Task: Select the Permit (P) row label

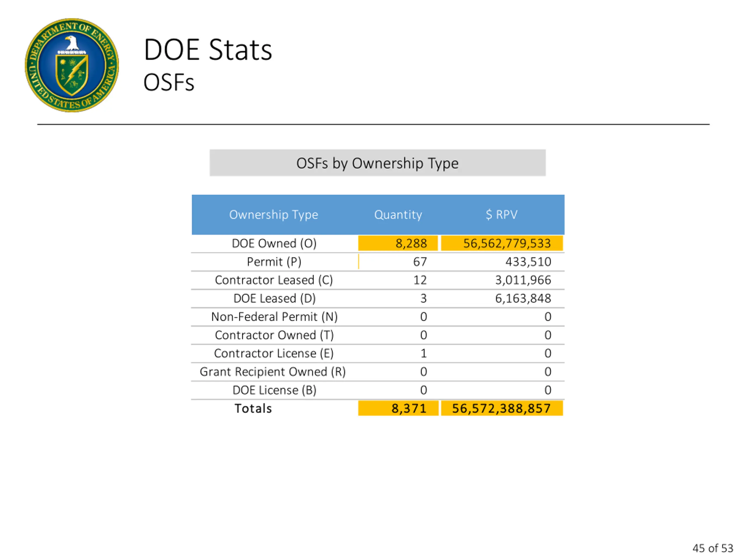Action: coord(274,262)
